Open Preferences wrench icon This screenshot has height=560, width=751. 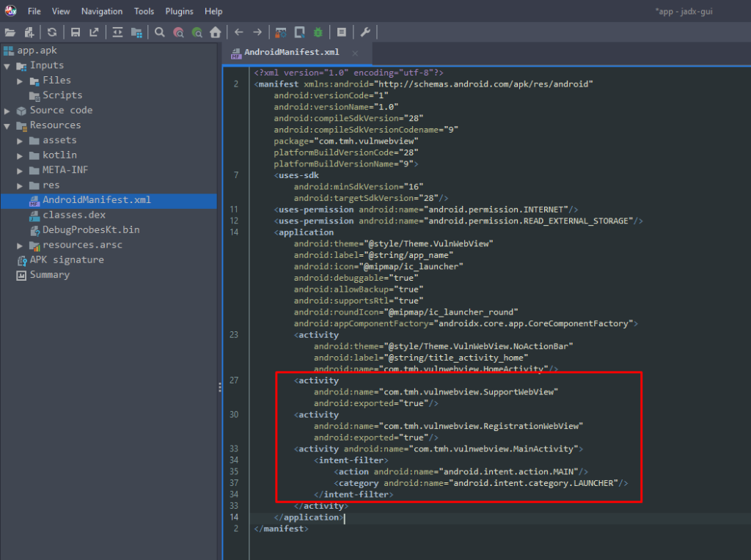(365, 32)
